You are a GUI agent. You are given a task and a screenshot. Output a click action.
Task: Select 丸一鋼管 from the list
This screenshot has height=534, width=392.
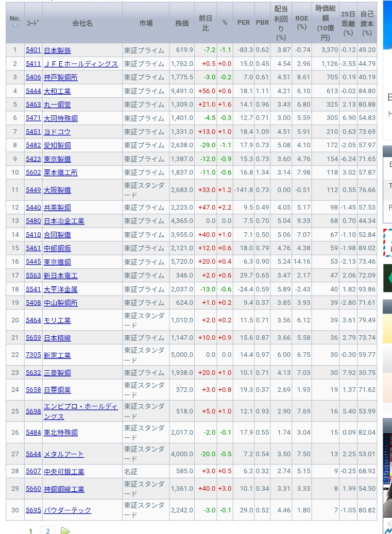[57, 105]
